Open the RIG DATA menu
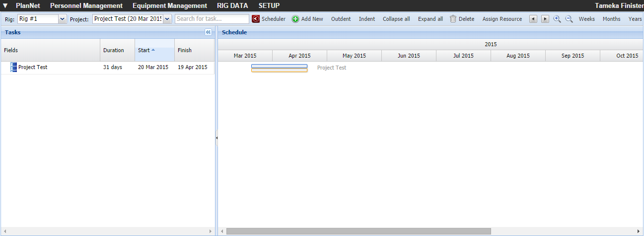Image resolution: width=644 pixels, height=236 pixels. (x=232, y=6)
